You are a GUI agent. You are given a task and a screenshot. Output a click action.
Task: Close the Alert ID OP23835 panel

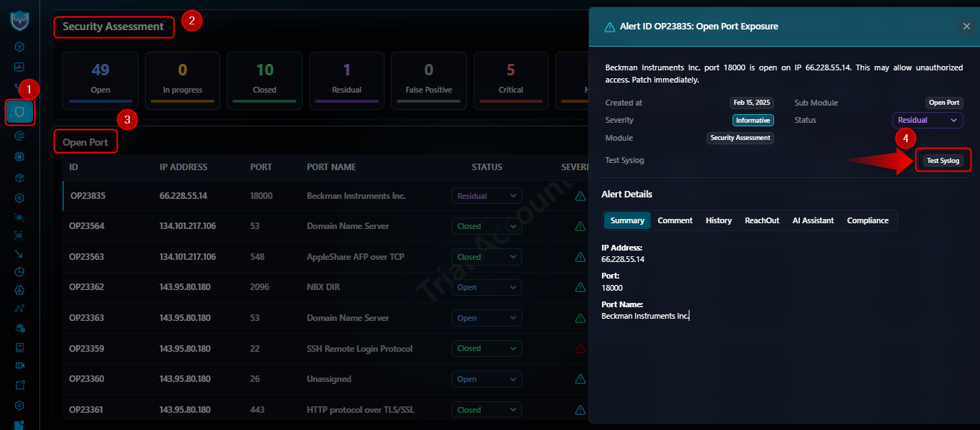tap(966, 27)
